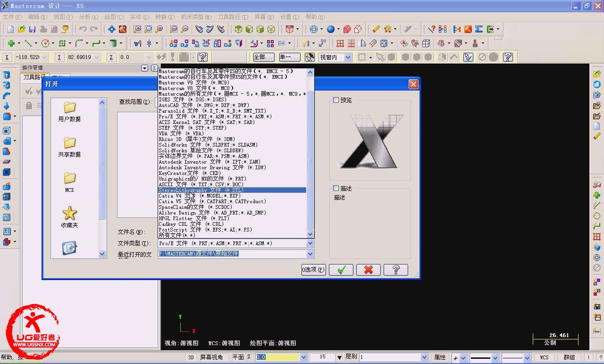Click the shortcut folders panel scrollbar
Viewport: 604px width, 364px height.
click(x=102, y=178)
